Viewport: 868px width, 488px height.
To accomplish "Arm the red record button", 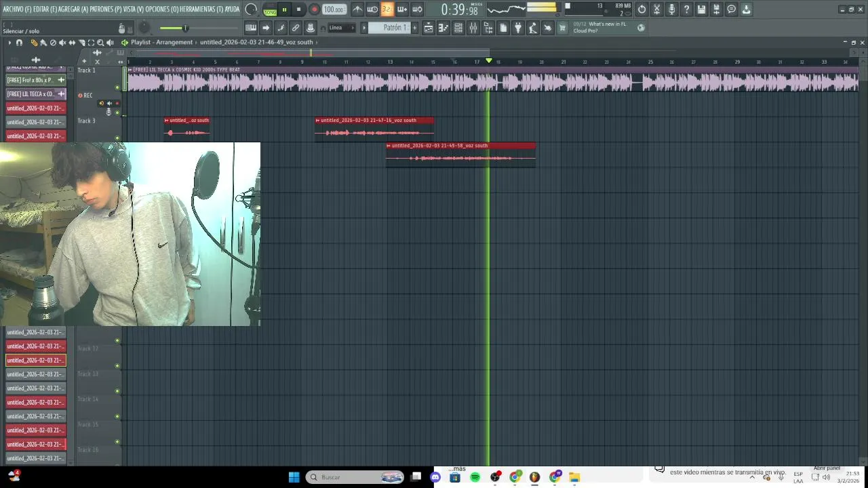I will pos(314,9).
